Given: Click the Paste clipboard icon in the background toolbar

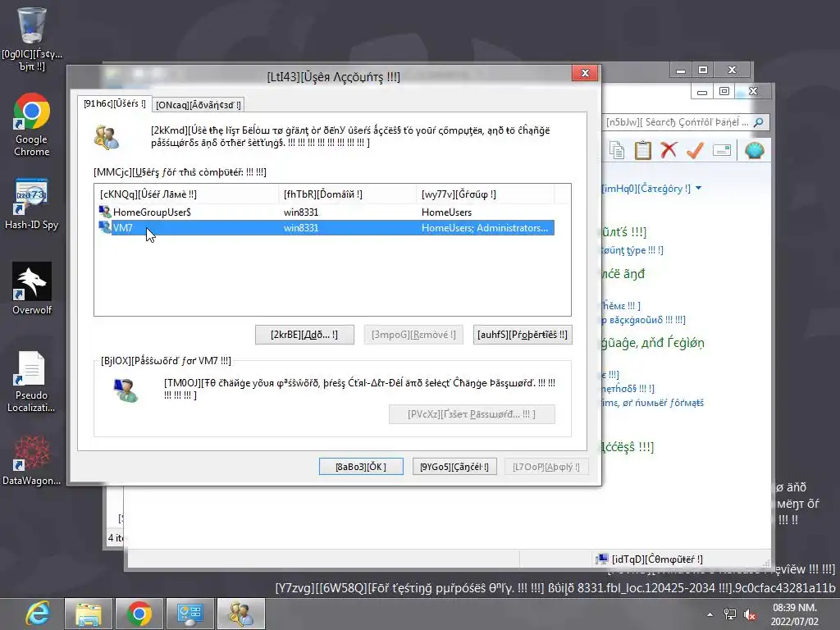Looking at the screenshot, I should point(642,151).
